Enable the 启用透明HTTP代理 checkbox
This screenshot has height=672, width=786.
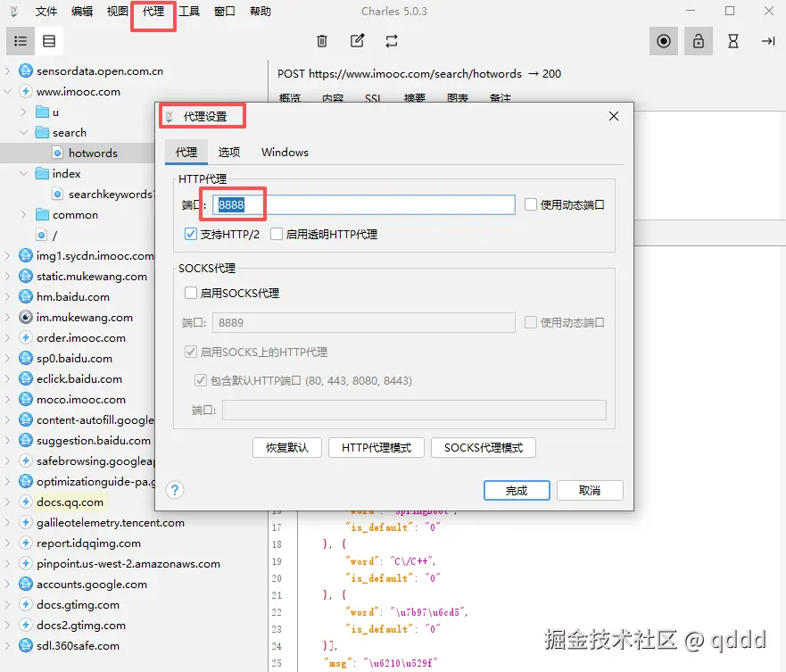click(277, 234)
